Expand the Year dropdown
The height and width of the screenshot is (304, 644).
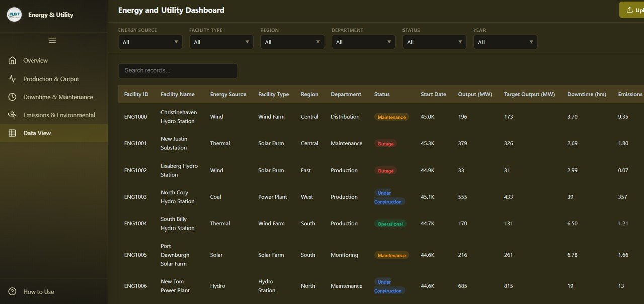(x=505, y=42)
